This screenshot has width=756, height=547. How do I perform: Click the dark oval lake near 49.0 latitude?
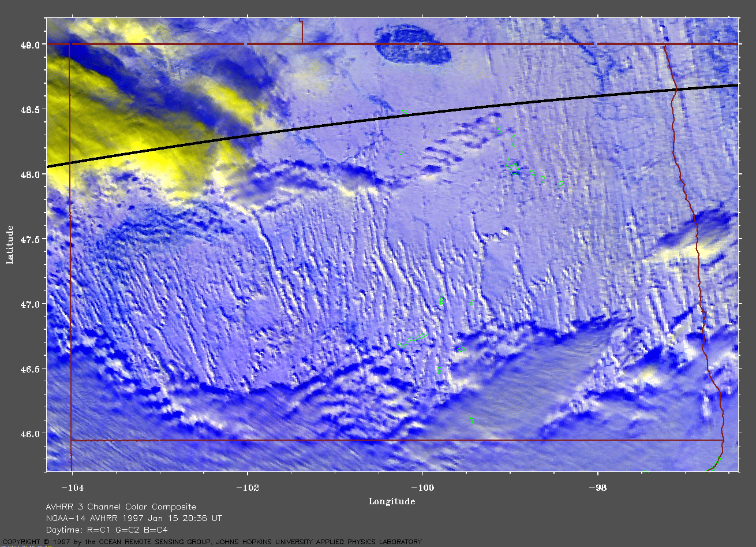pyautogui.click(x=413, y=45)
